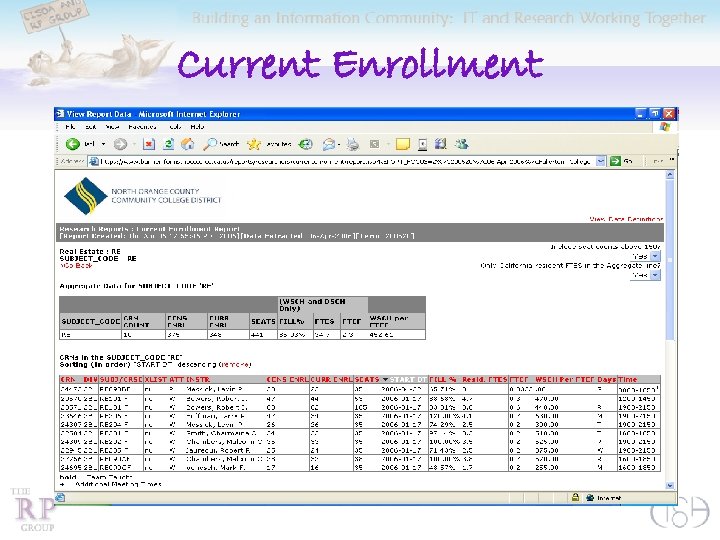
Task: Open the Edit menu
Action: (x=90, y=127)
